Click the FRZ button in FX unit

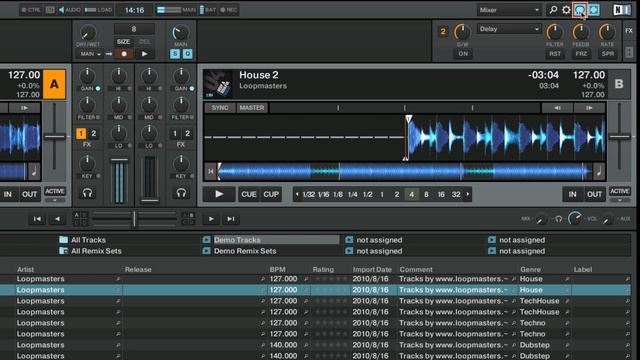coord(581,53)
